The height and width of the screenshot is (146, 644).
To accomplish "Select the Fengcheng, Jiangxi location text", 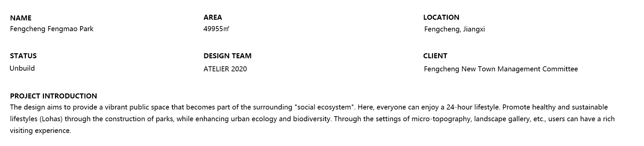I will click(454, 29).
